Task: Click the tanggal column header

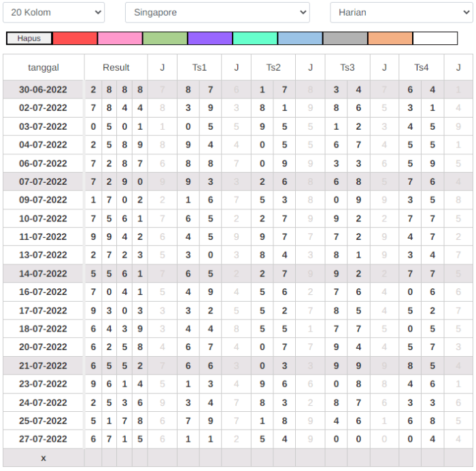Action: point(44,67)
